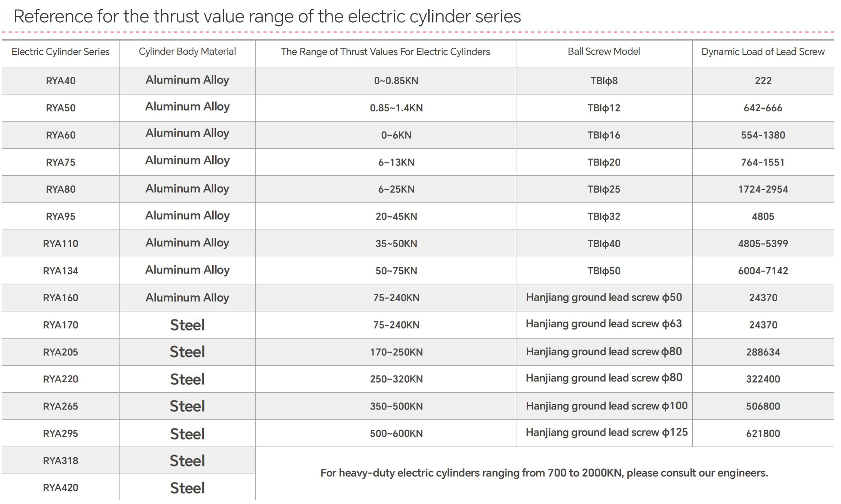Select the 6004-7142 dynamic load cell
The image size is (841, 504).
(762, 271)
